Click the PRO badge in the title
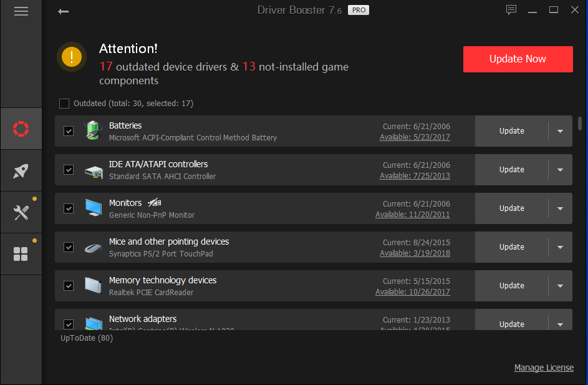The image size is (588, 385). point(359,10)
